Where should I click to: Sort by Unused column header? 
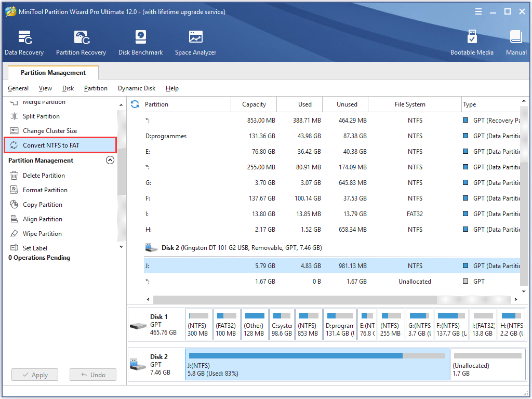point(345,104)
